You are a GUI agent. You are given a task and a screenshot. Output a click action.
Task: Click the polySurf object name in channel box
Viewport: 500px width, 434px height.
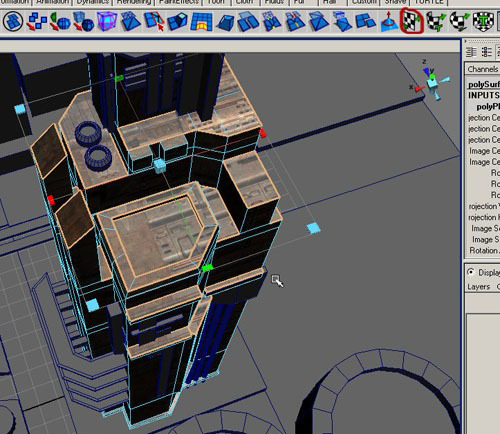tap(484, 84)
